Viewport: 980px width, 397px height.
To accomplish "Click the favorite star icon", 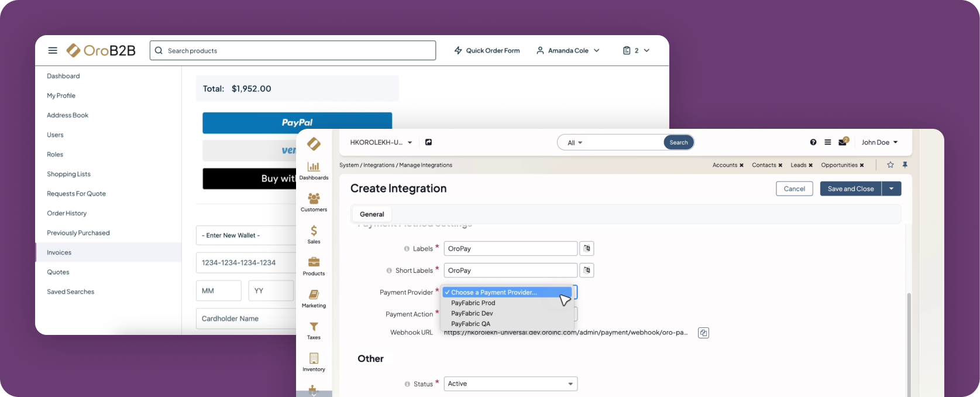I will tap(890, 165).
